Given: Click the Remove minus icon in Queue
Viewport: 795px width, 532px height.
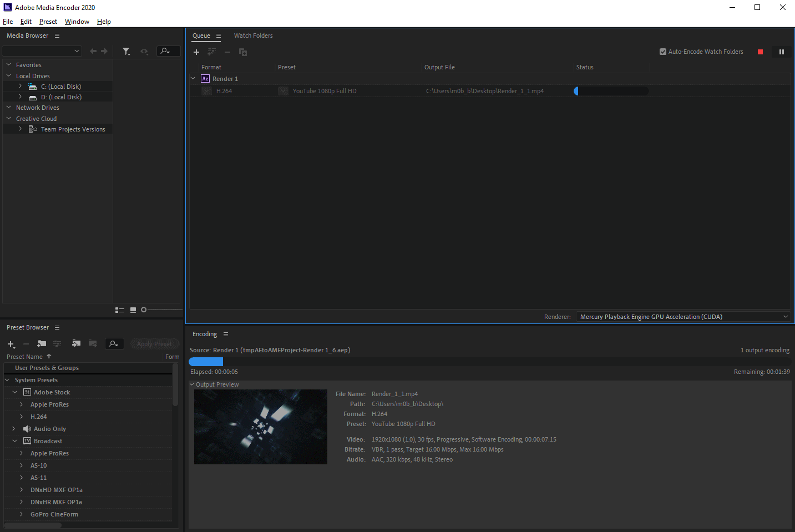Looking at the screenshot, I should click(227, 52).
